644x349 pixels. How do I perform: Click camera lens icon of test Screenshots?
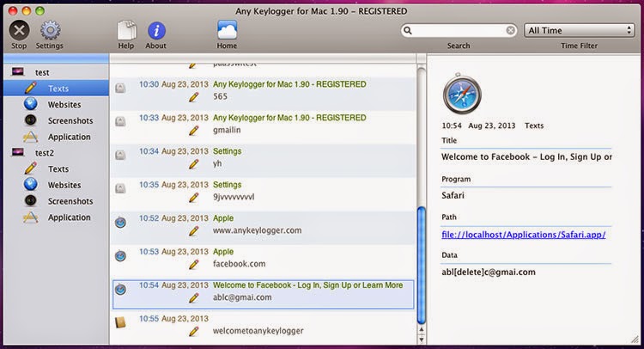(30, 120)
